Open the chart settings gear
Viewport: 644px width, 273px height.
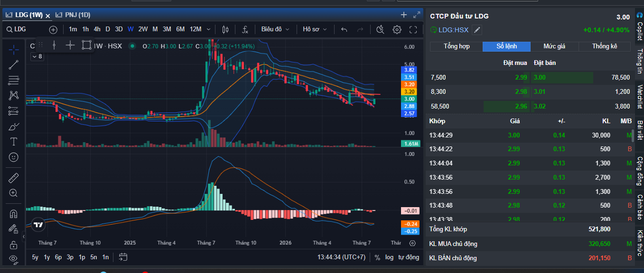397,29
